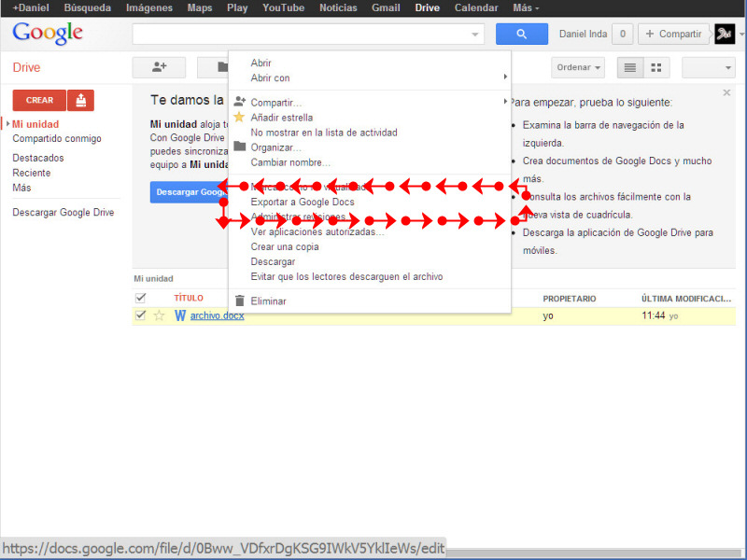
Task: Click inside the Google search field
Action: 299,35
